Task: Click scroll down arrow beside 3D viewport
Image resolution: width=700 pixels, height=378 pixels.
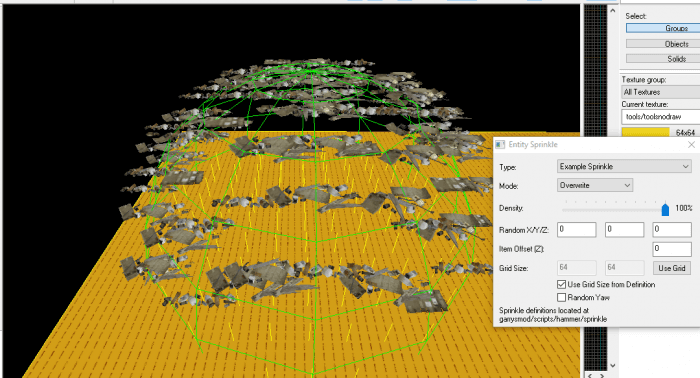Action: tap(613, 365)
